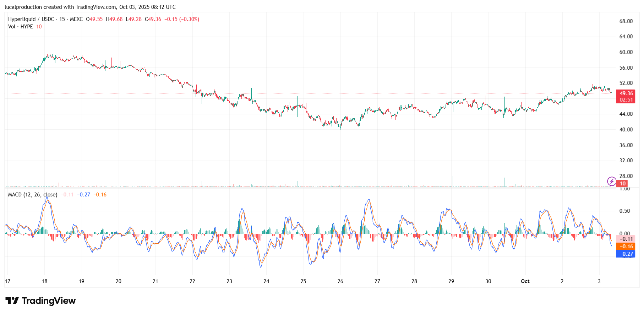This screenshot has height=314, width=644.
Task: Click the 40.00 level on the price scale
Action: click(x=626, y=130)
